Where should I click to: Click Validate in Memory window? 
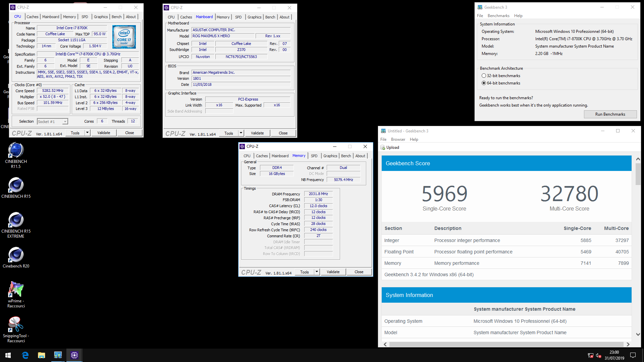click(x=333, y=272)
